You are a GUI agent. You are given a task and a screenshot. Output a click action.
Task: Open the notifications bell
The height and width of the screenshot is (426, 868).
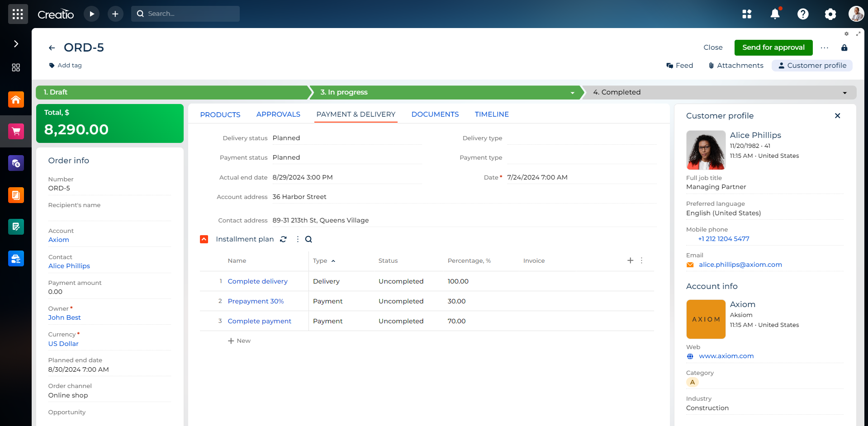[x=775, y=14]
